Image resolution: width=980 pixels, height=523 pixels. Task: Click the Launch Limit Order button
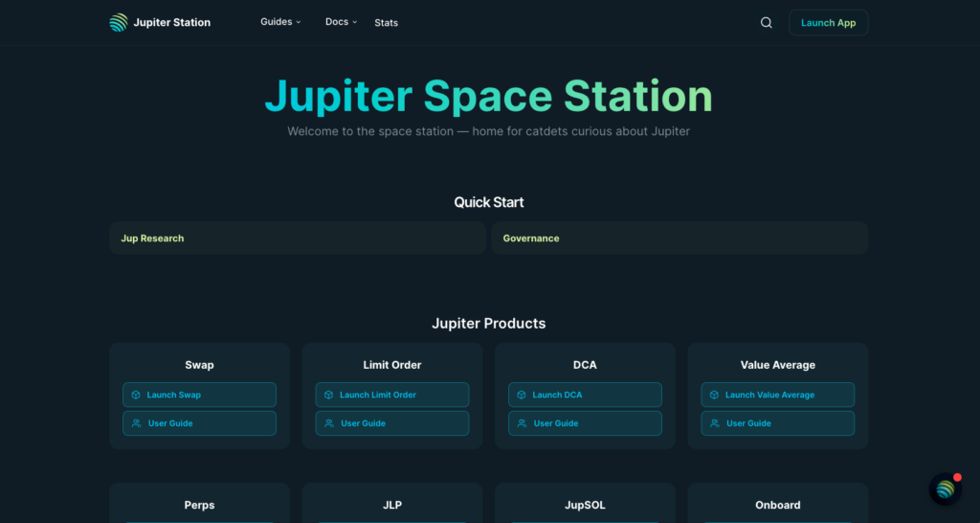[391, 395]
